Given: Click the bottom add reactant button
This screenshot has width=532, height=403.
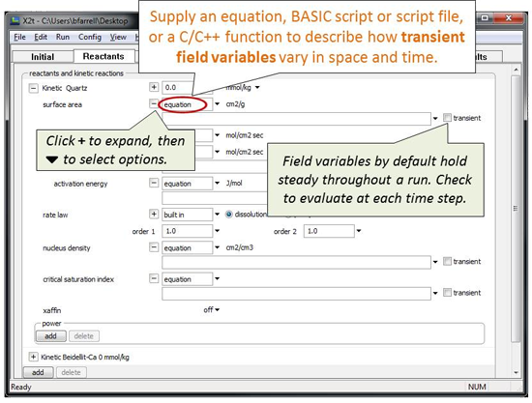Looking at the screenshot, I should (x=38, y=372).
